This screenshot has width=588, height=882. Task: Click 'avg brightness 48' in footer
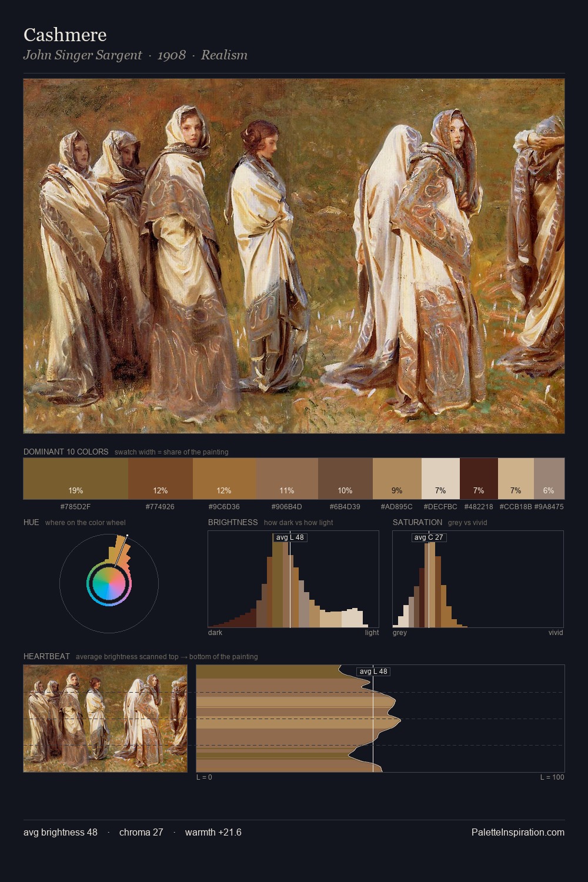pos(61,833)
